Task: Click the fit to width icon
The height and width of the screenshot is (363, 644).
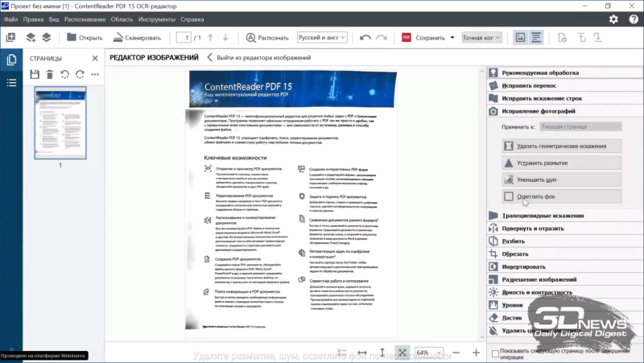Action: [362, 353]
